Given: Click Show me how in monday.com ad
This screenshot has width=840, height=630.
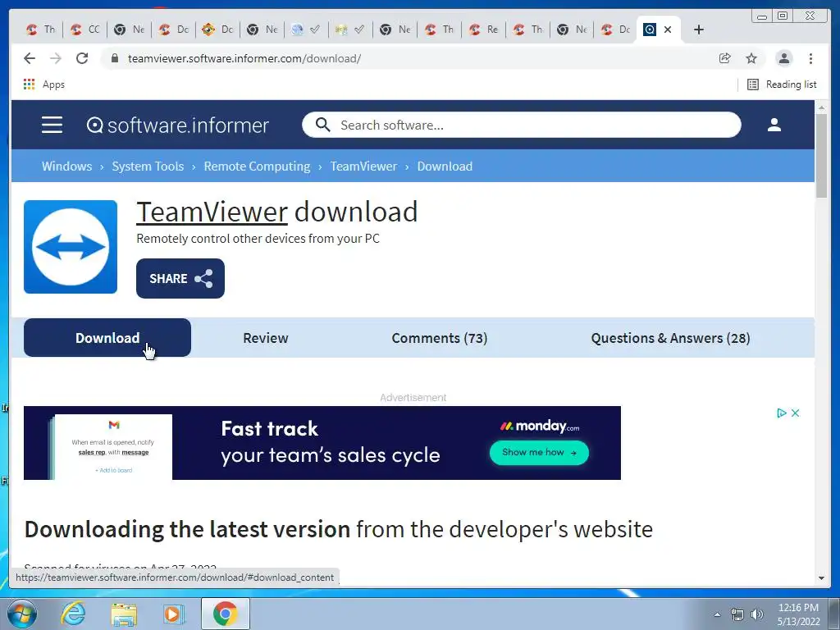Looking at the screenshot, I should tap(539, 453).
